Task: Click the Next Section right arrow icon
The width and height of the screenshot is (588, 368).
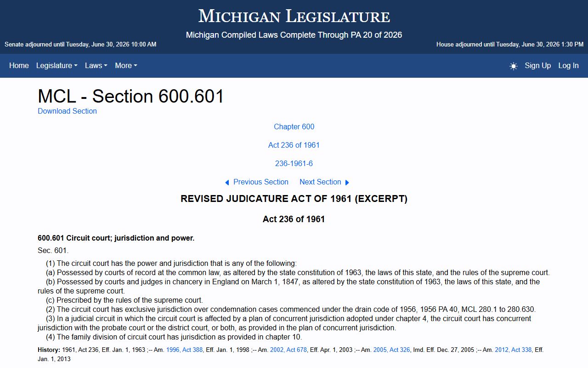Action: [x=347, y=183]
